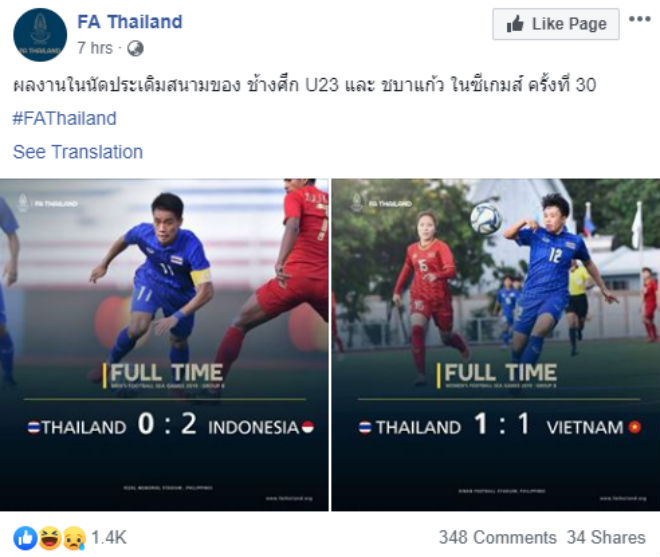Open the FA Thailand profile picture
The image size is (660, 557).
40,35
